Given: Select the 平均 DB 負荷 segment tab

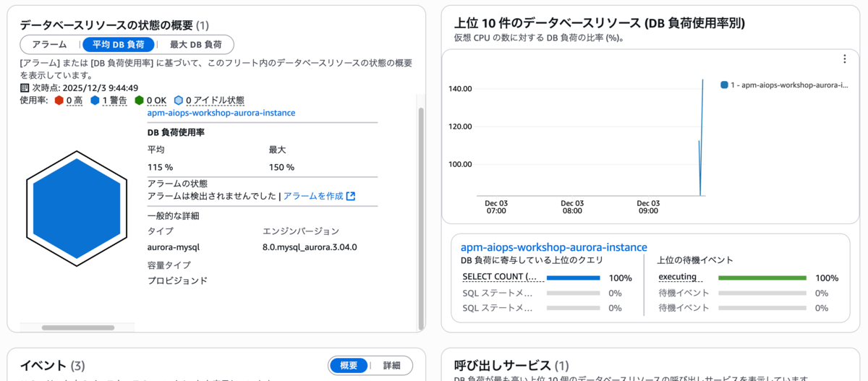Looking at the screenshot, I should coord(118,44).
